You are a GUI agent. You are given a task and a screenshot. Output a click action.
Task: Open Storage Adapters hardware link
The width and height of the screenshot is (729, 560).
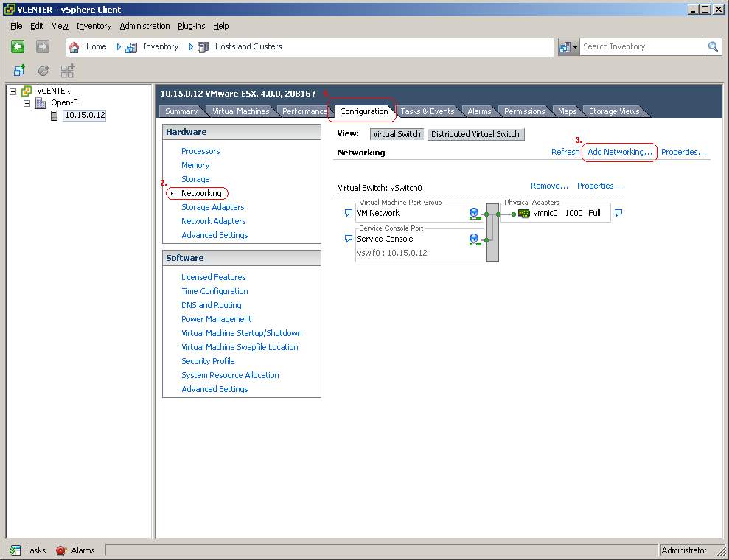(212, 207)
